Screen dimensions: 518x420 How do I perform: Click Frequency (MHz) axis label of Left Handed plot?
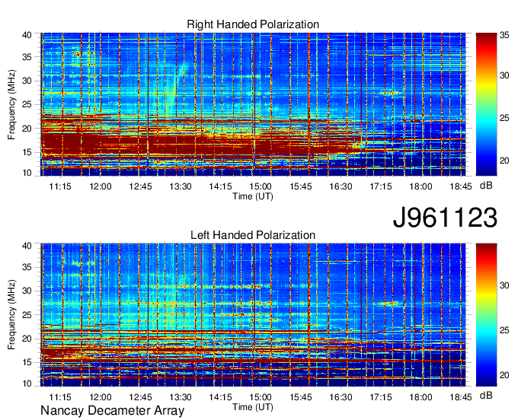[x=11, y=315]
